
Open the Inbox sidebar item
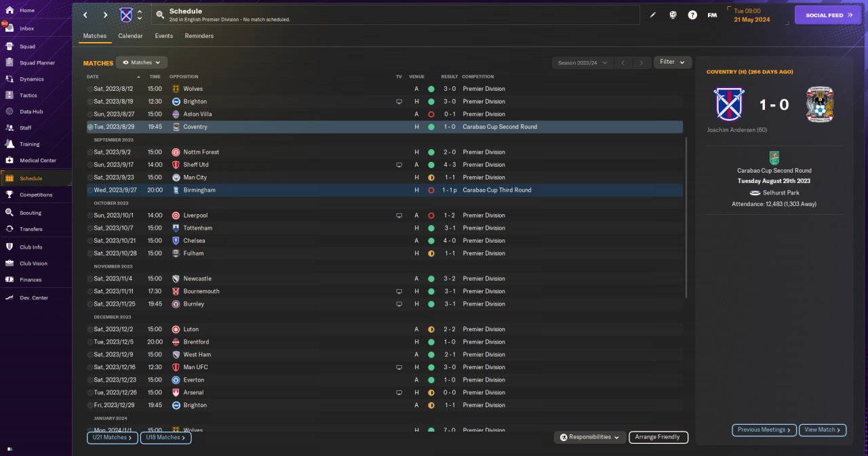(x=27, y=28)
